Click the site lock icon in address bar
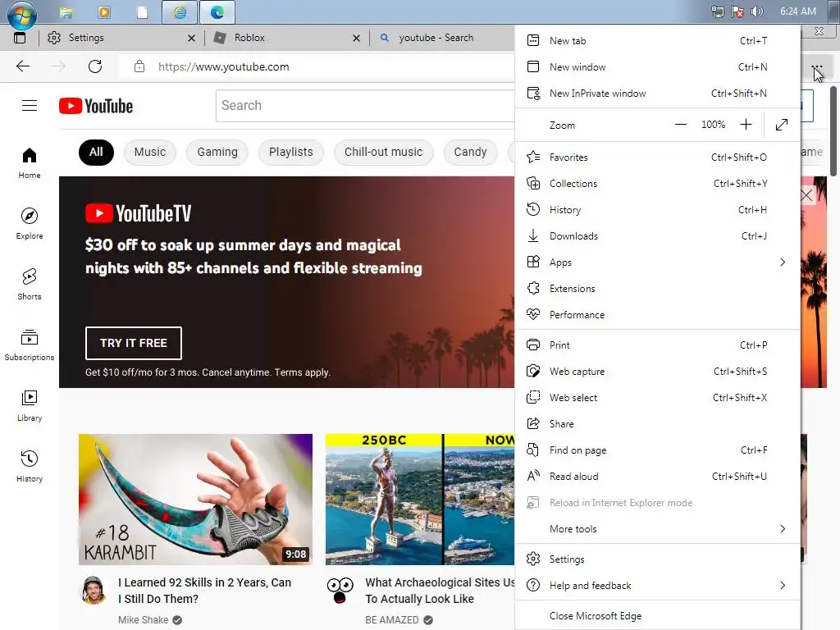 click(139, 66)
